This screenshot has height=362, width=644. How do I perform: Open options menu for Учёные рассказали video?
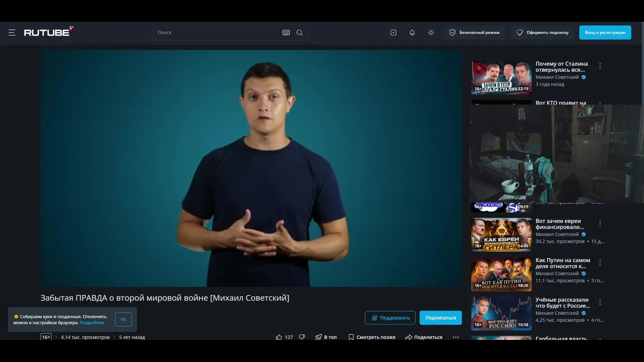(x=600, y=302)
